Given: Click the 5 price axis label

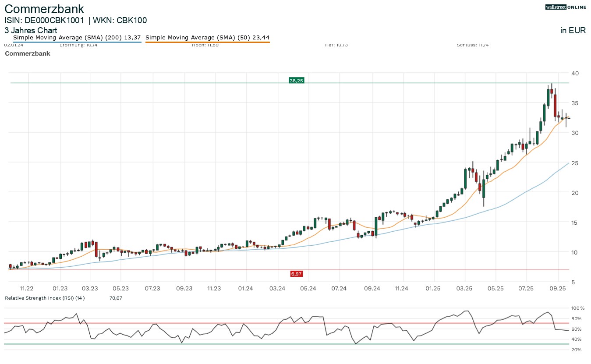Looking at the screenshot, I should (573, 282).
